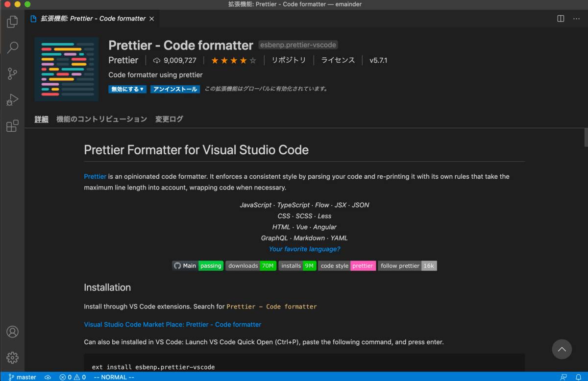Open the notifications bell
The image size is (588, 381).
point(578,377)
